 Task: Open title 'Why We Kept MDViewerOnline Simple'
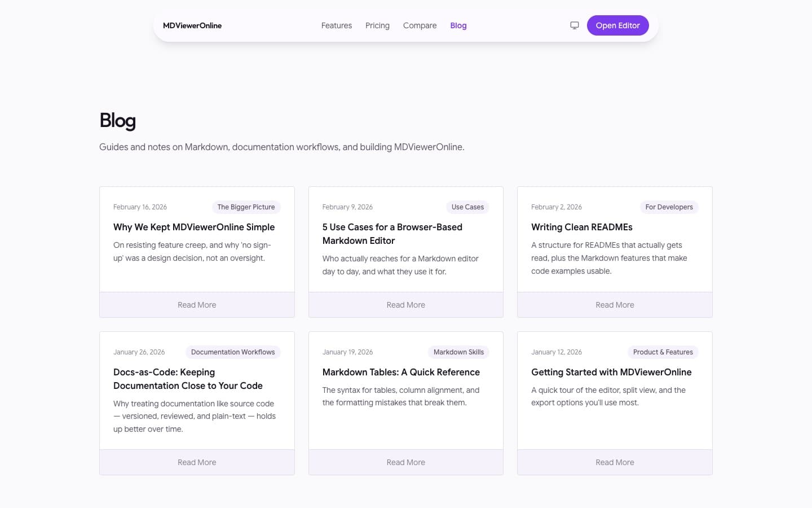194,227
